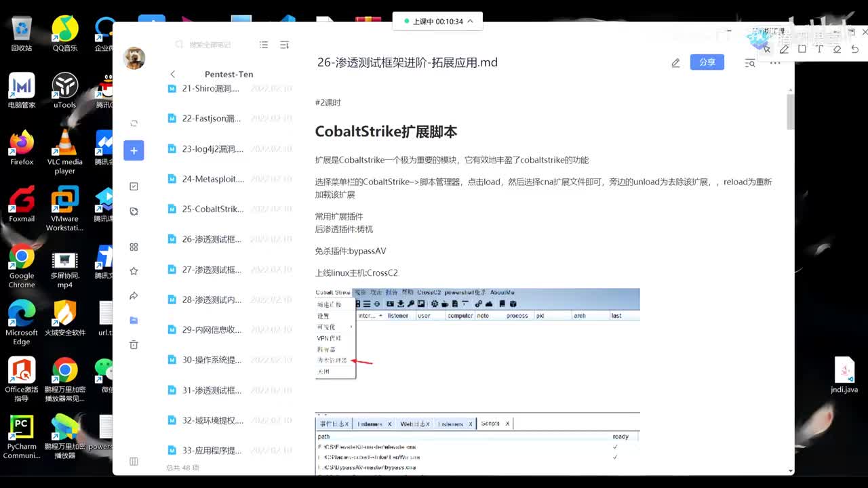Edit the note with pencil icon
Image resolution: width=868 pixels, height=488 pixels.
coord(675,62)
